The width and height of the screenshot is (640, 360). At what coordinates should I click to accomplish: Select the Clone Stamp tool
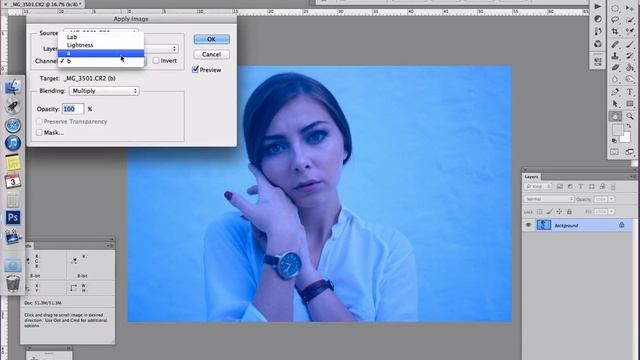pos(615,56)
